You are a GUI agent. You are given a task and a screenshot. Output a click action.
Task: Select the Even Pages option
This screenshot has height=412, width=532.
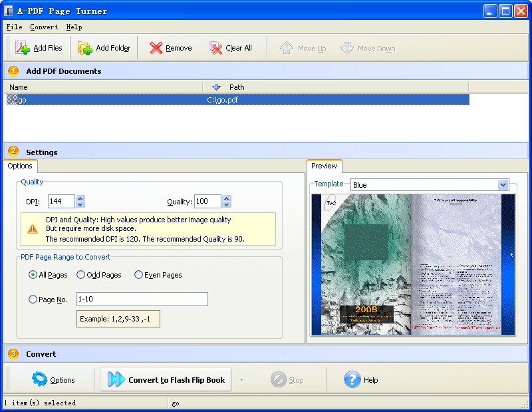coord(138,274)
